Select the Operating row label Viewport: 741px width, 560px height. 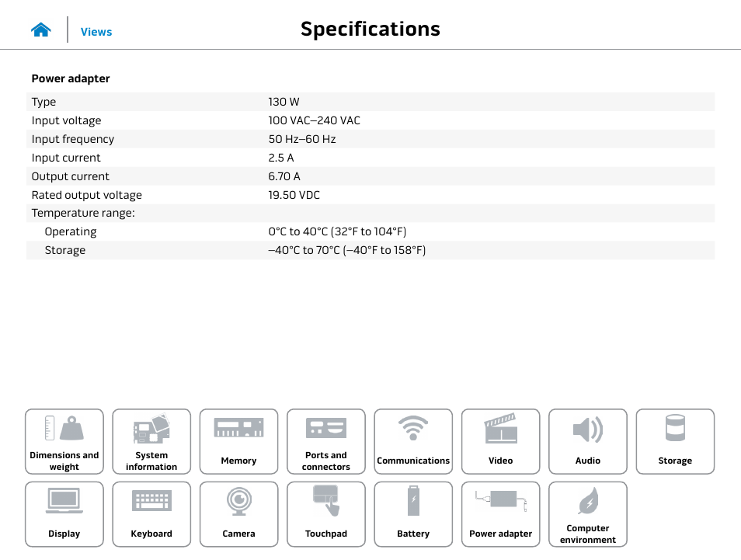pyautogui.click(x=71, y=231)
